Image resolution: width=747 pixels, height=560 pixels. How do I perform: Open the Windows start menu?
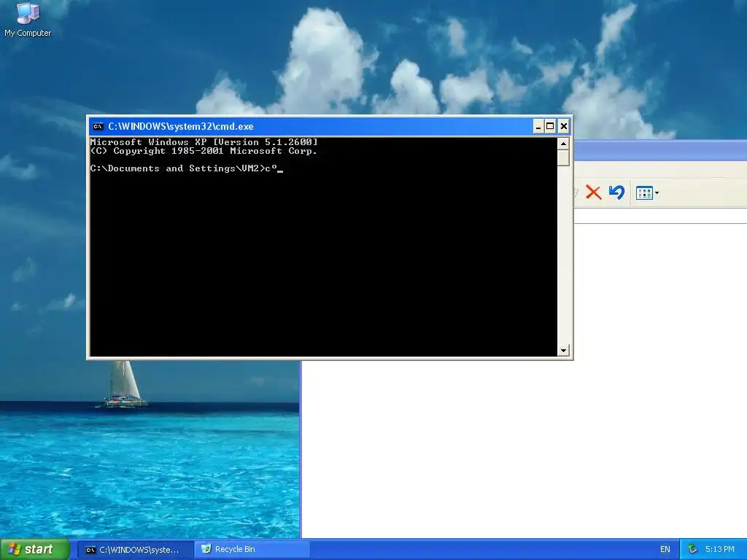(x=35, y=549)
